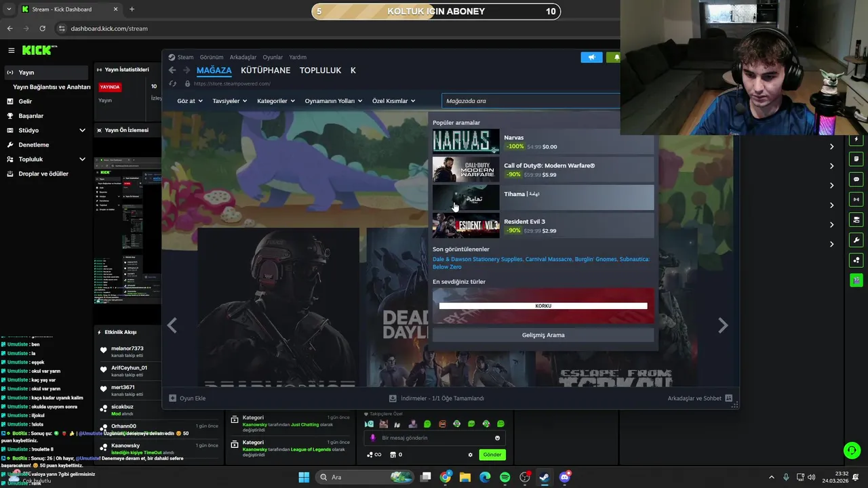Show previous featured game in Steam carousel
This screenshot has height=488, width=868.
(172, 326)
